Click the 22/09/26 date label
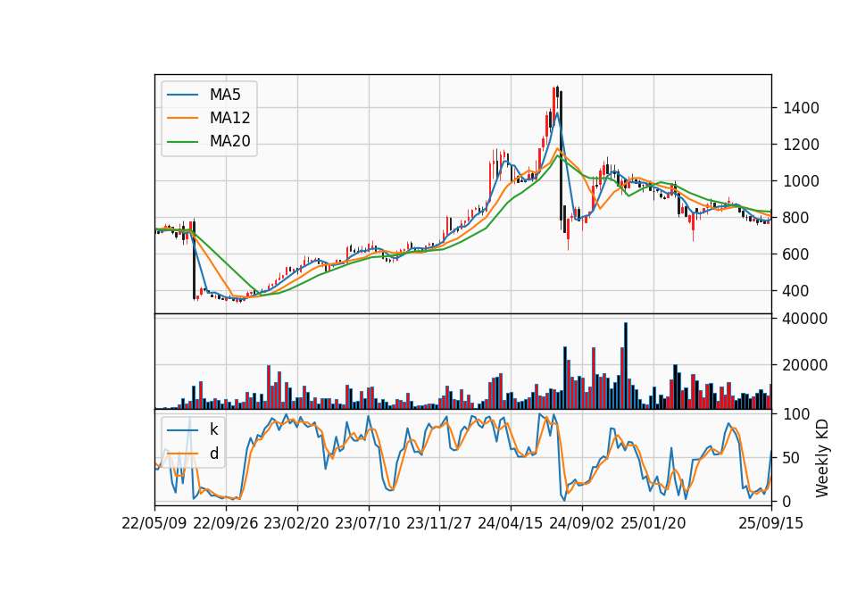 [226, 523]
